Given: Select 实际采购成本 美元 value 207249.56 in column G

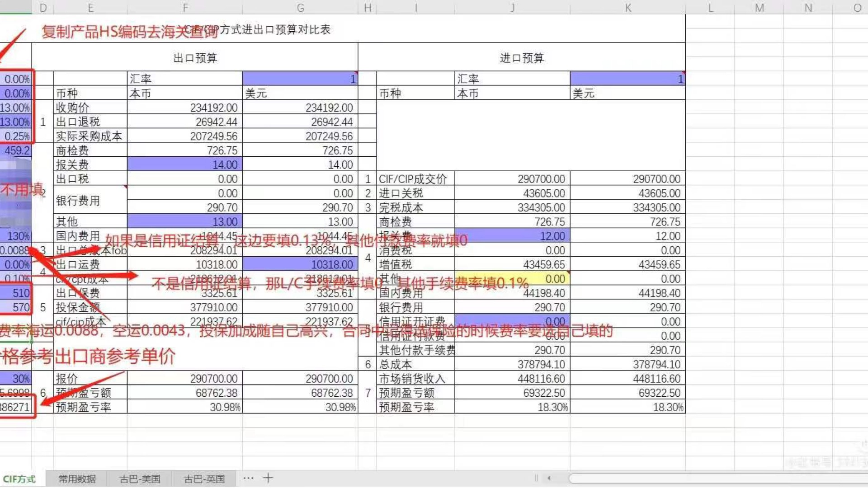Looking at the screenshot, I should pyautogui.click(x=300, y=136).
